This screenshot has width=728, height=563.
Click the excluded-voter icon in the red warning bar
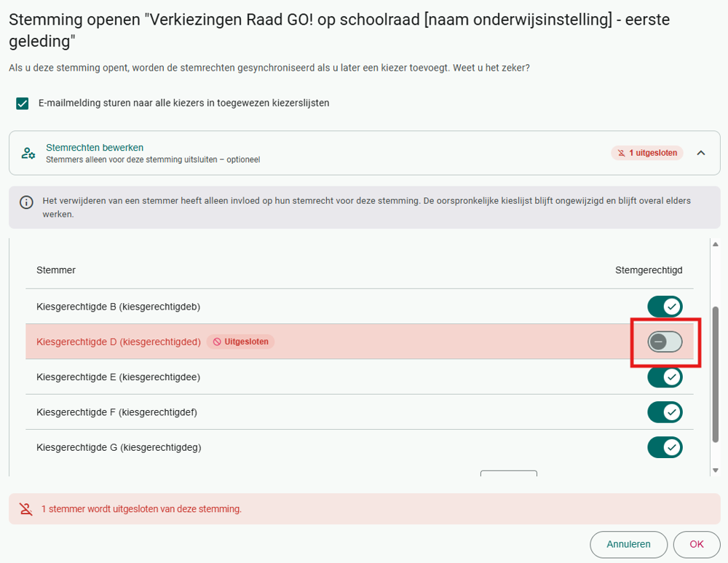click(26, 509)
